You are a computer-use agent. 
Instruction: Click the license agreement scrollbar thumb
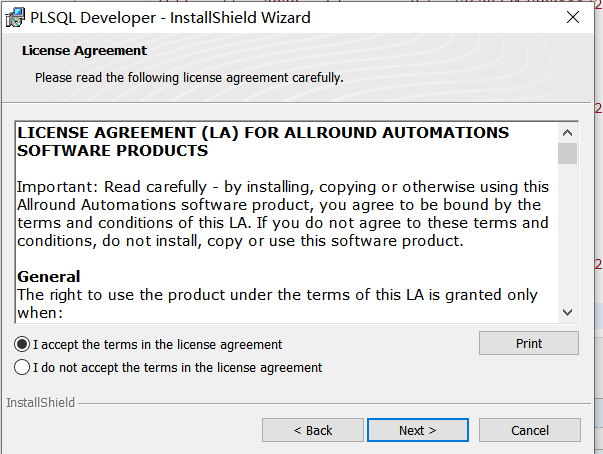(567, 153)
